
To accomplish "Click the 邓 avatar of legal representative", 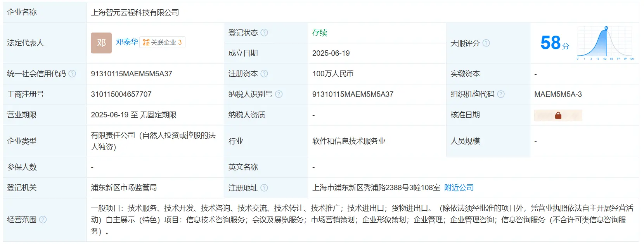I will (101, 43).
